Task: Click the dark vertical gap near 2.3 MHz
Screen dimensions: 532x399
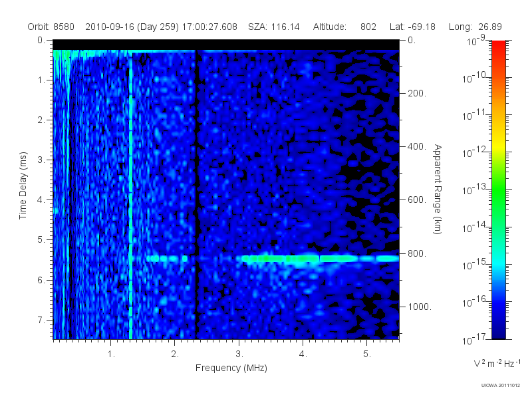Action: (x=196, y=195)
